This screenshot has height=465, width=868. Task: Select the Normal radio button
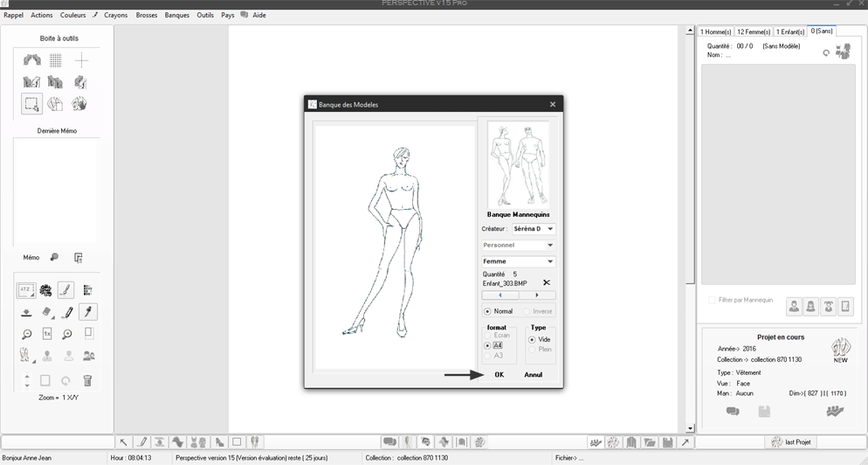(x=487, y=311)
